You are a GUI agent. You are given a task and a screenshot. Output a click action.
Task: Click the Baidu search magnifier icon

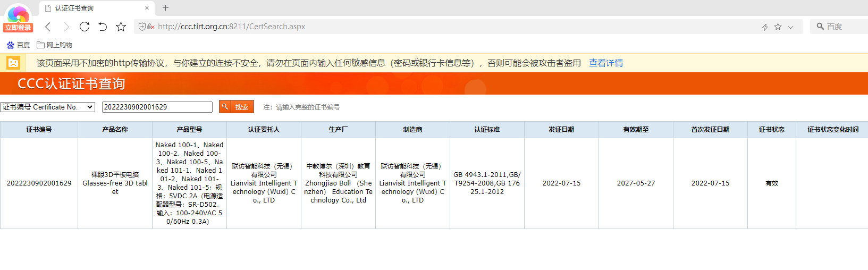click(820, 27)
